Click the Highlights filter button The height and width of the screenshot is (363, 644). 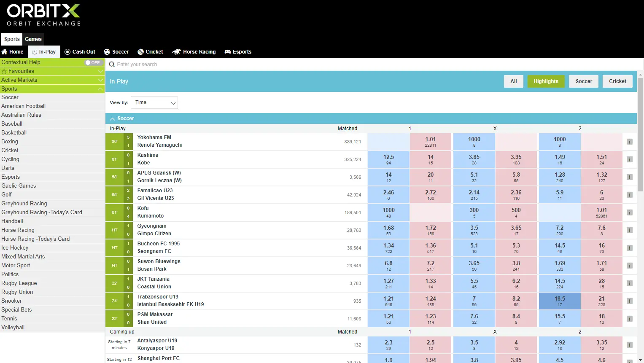click(x=546, y=81)
